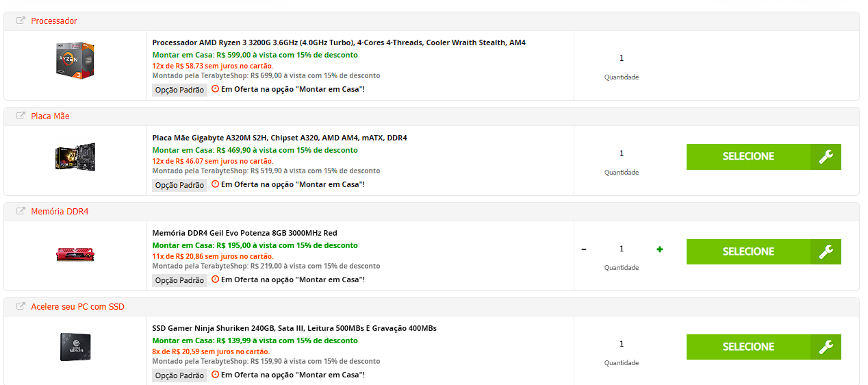The width and height of the screenshot is (868, 385).
Task: Open external link icon beside Acelere seu PC com SSD
Action: point(21,306)
